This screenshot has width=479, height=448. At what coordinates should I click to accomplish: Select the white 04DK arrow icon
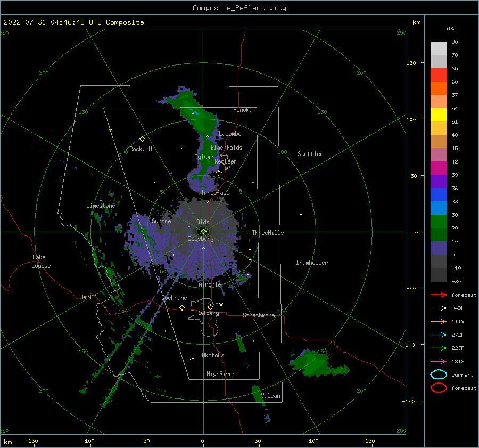pos(439,308)
